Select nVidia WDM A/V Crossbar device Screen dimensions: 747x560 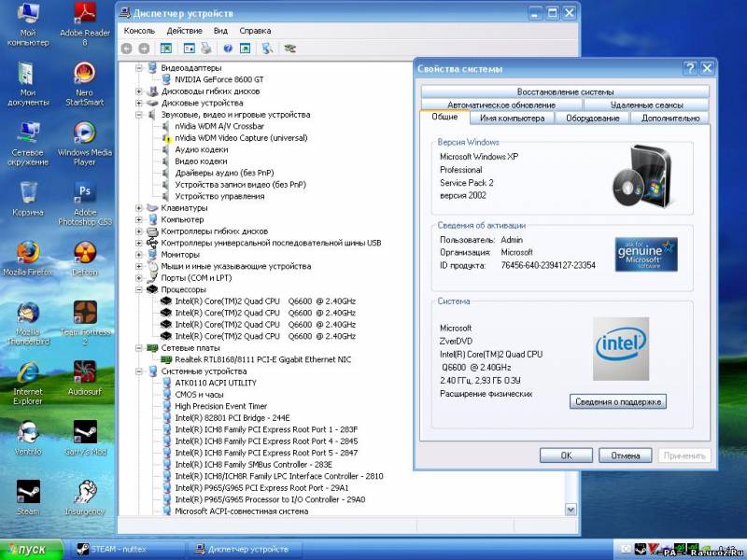click(219, 126)
